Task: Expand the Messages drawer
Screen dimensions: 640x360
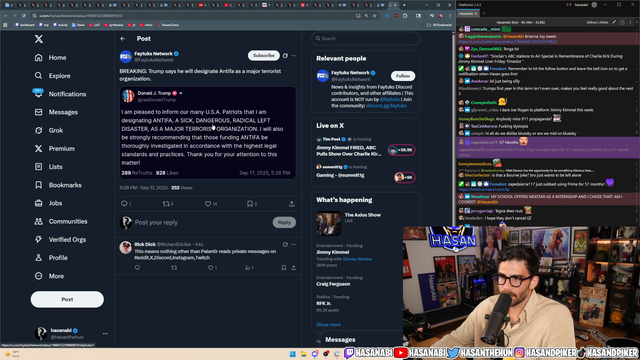Action: coord(361,340)
